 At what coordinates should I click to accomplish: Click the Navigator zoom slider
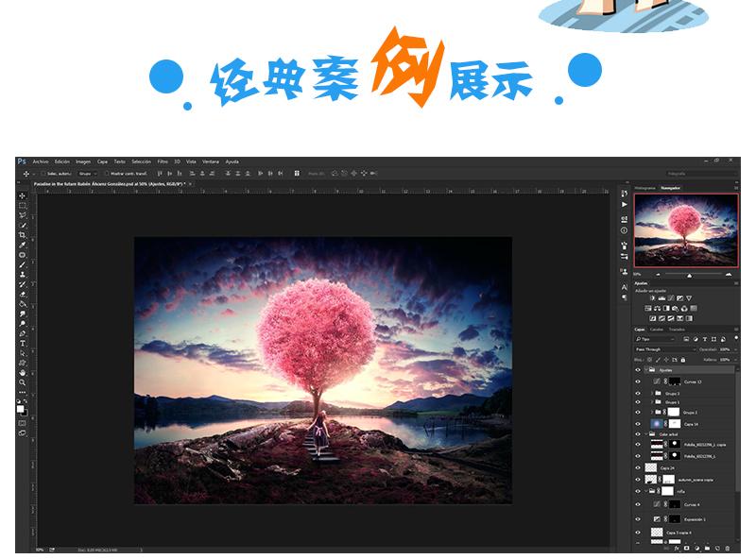[689, 274]
